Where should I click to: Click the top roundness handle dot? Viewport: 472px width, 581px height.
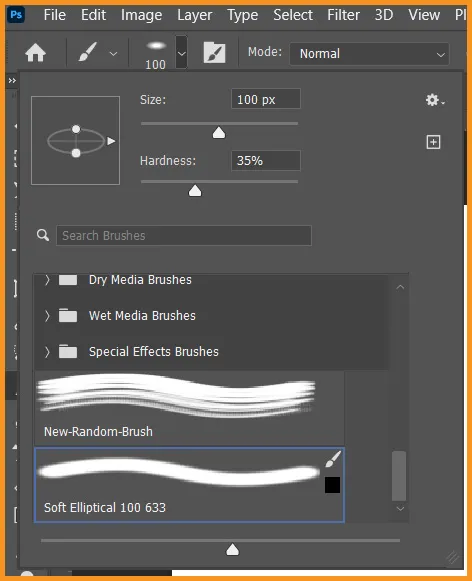pos(76,129)
